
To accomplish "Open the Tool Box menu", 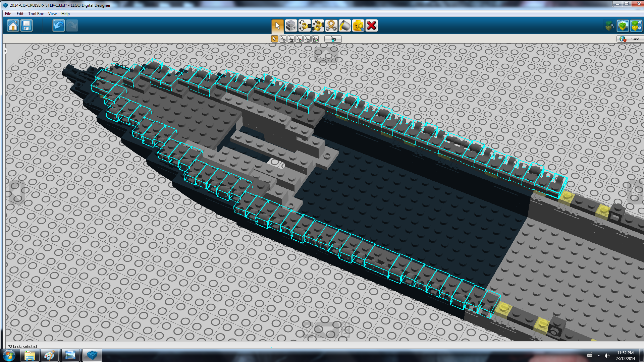I will [x=36, y=14].
